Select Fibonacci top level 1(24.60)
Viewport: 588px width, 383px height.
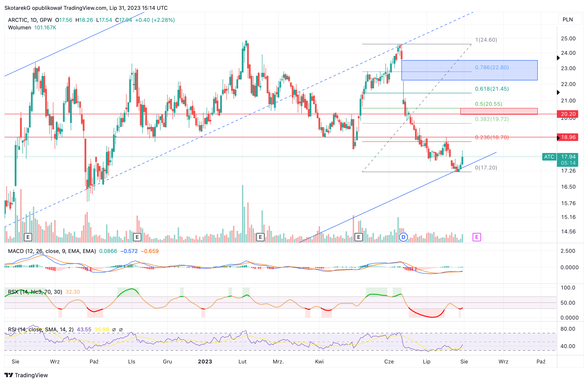486,40
